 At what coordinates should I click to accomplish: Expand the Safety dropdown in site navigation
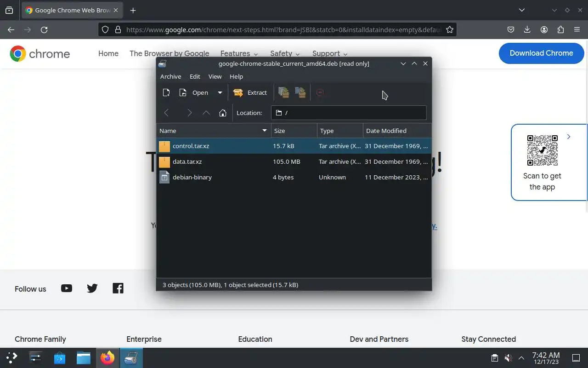tap(285, 53)
